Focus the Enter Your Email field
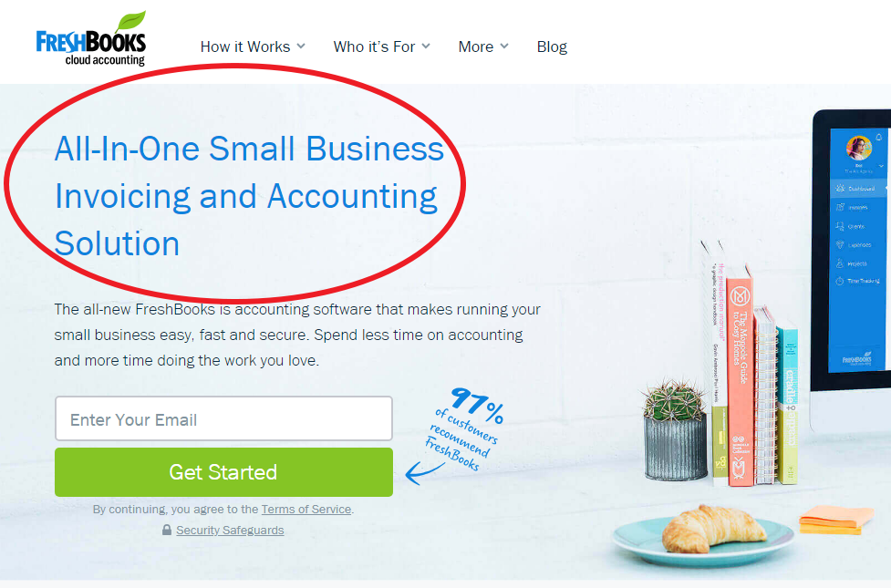Screen dimensions: 891x588 pyautogui.click(x=223, y=418)
